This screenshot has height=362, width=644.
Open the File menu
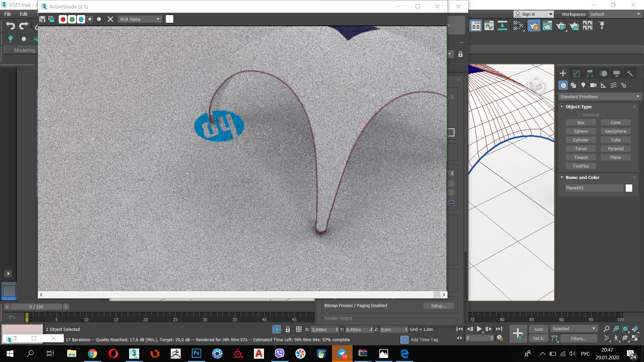point(7,14)
